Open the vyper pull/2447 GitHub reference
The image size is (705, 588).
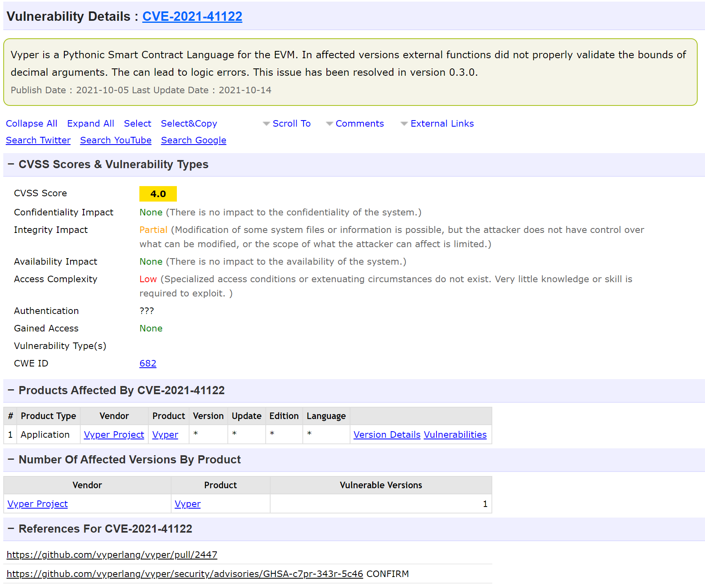[112, 555]
